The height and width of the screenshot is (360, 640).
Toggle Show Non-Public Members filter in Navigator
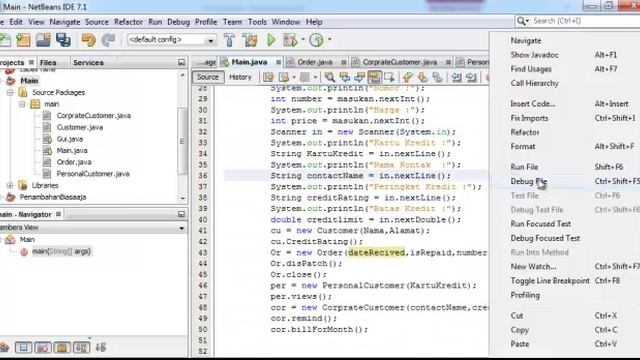tap(62, 347)
